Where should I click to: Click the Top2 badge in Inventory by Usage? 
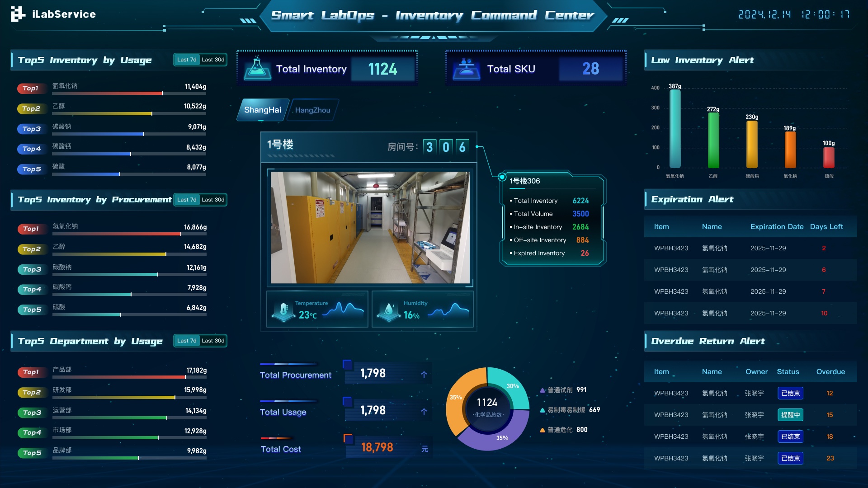point(31,108)
